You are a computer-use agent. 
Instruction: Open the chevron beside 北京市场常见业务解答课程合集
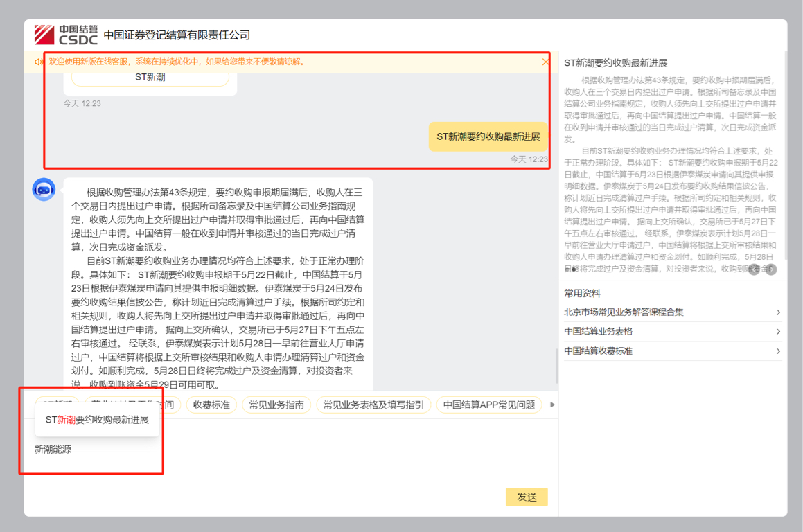[778, 312]
